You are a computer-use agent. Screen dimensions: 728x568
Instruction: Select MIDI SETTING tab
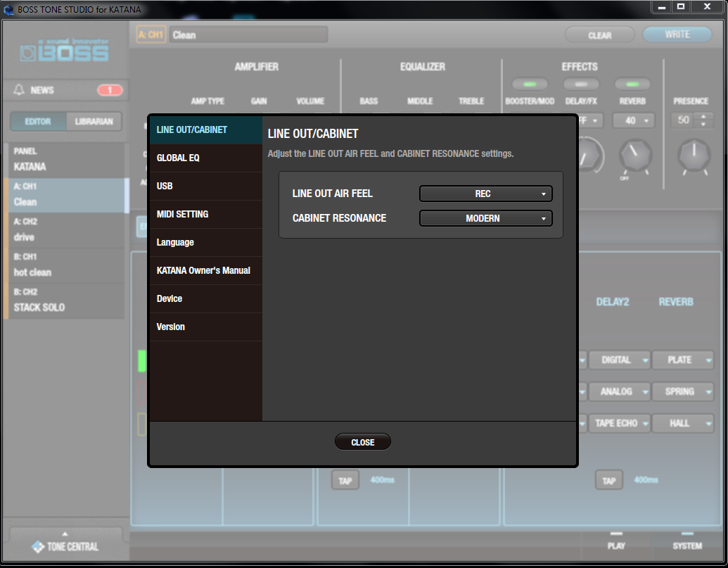[x=206, y=214]
